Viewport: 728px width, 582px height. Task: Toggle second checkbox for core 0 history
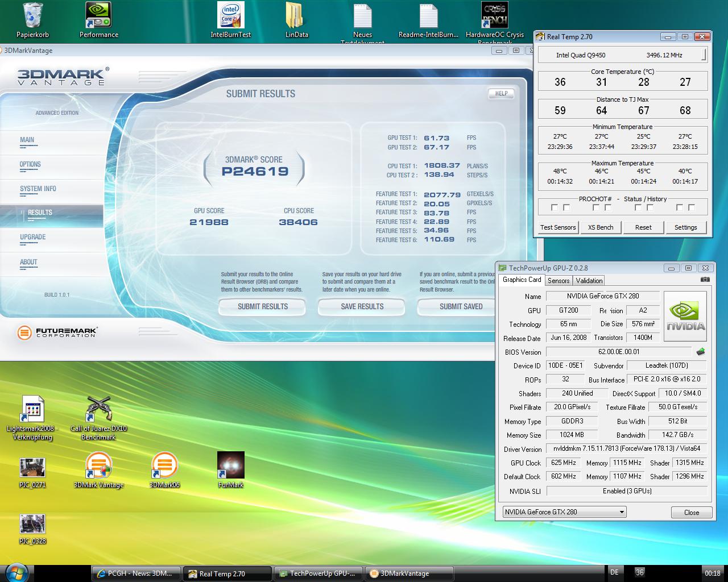click(x=566, y=208)
